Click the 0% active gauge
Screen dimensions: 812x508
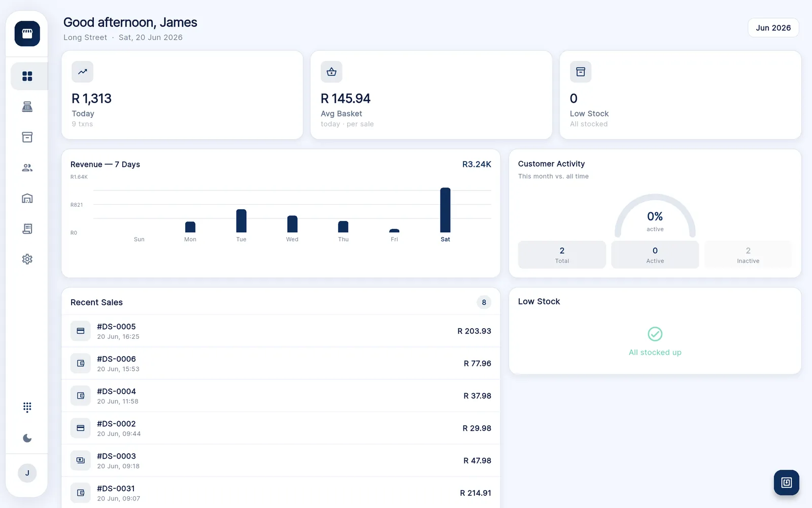[x=655, y=216]
